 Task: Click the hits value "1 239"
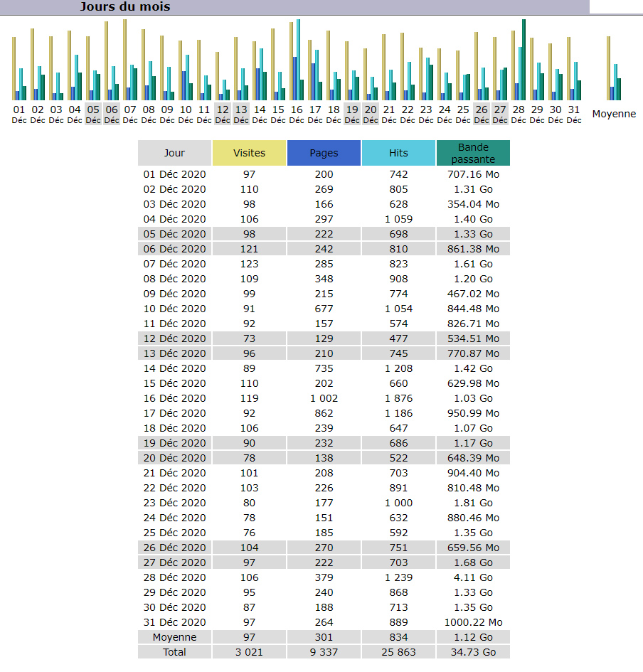[398, 577]
